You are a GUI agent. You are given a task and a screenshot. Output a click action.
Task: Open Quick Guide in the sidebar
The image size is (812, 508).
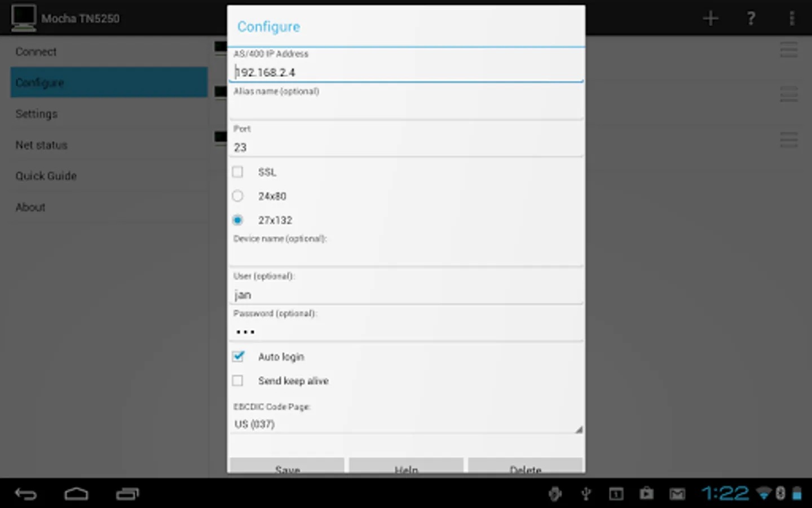pos(109,176)
